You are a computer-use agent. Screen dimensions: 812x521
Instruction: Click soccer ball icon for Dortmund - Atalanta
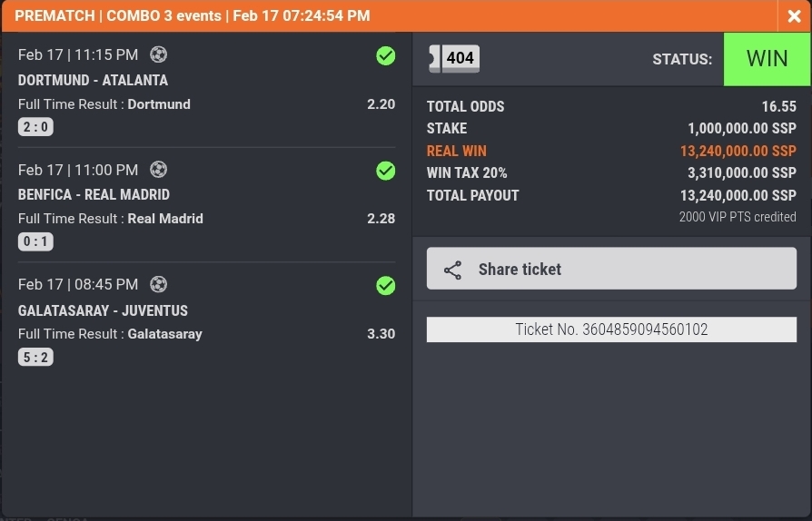[158, 54]
